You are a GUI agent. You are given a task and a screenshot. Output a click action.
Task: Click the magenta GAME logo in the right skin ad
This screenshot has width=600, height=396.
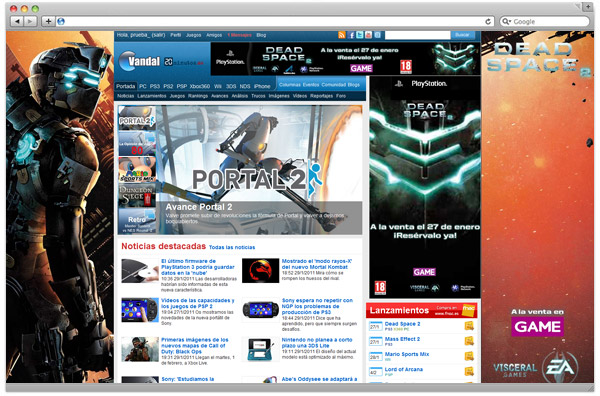[x=537, y=326]
